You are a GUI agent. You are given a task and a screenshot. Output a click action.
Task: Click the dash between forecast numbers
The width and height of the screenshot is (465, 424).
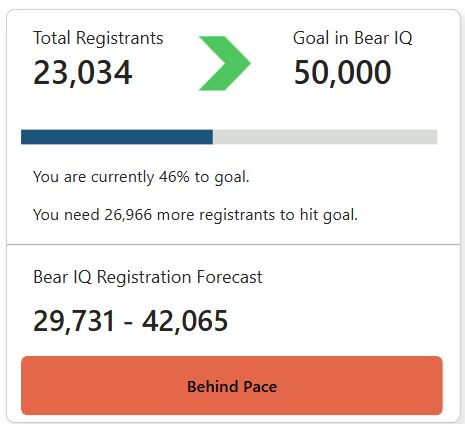(129, 323)
